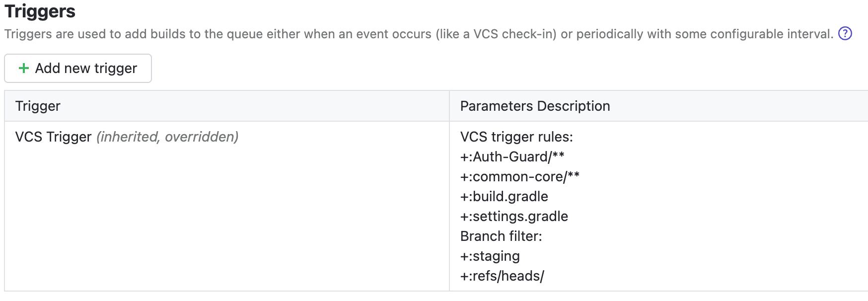Select the +:refs/heads/ branch filter
The image size is (868, 301).
pos(502,276)
